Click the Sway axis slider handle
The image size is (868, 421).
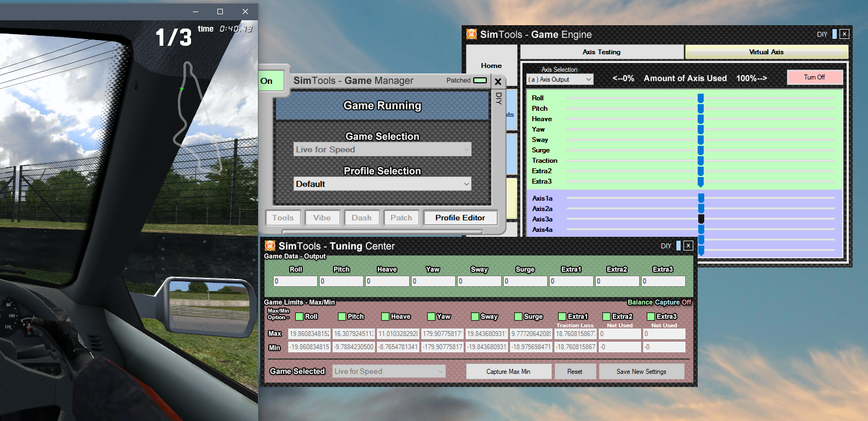(700, 140)
